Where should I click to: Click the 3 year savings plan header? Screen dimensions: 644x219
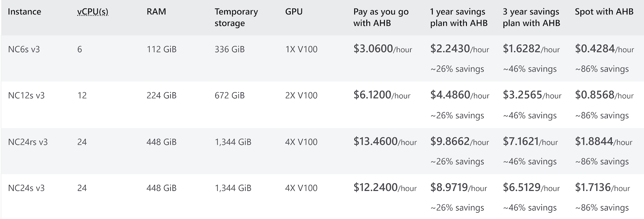tap(531, 17)
